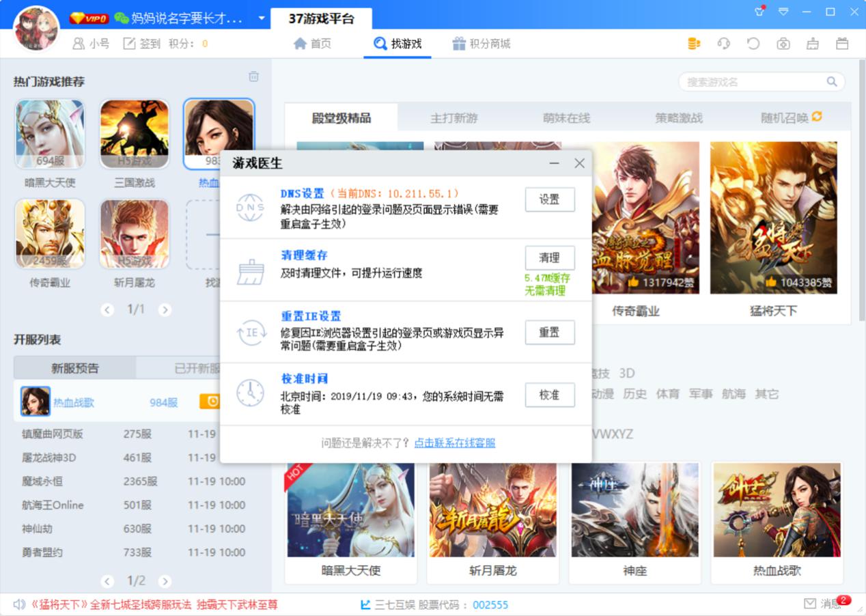Click the trash icon above the hot games list
Screen dimensions: 866x616
pyautogui.click(x=253, y=77)
